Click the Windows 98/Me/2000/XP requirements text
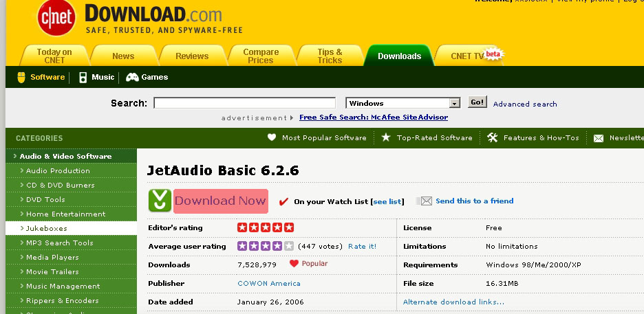The width and height of the screenshot is (644, 314). coord(533,265)
